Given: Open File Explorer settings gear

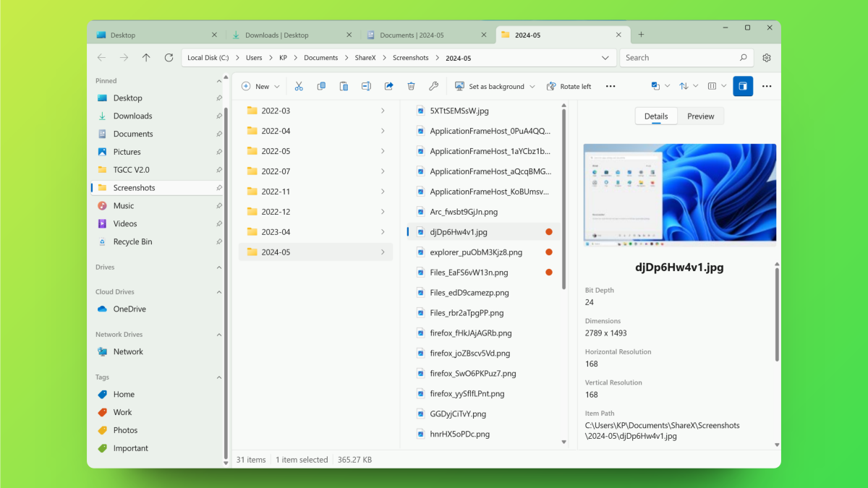Looking at the screenshot, I should point(767,58).
